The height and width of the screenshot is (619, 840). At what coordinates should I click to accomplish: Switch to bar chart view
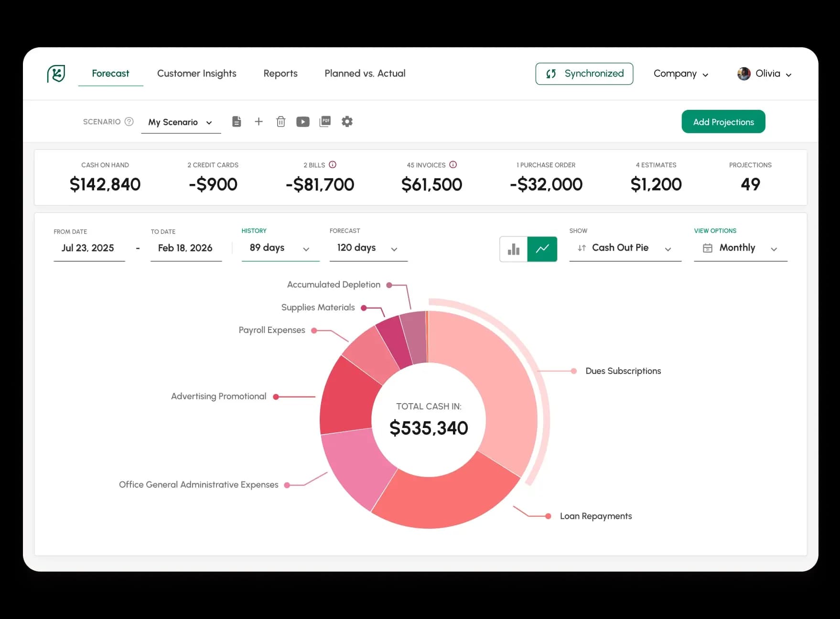pos(514,249)
